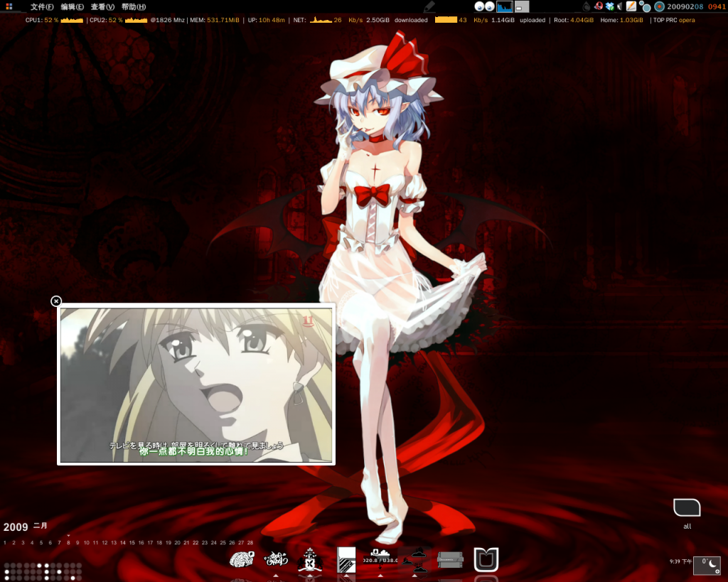Click the orange upload speed bar
Viewport: 728px width, 582px height.
(x=446, y=20)
